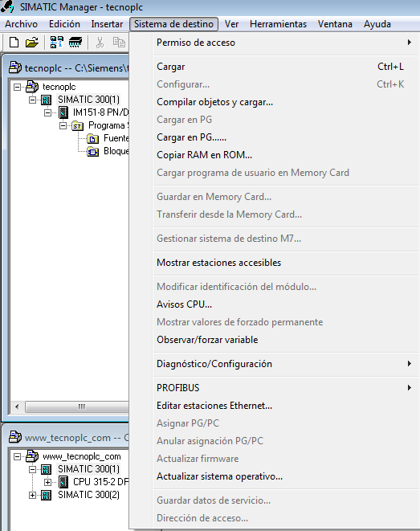Click the Copy toolbar icon
Image resolution: width=420 pixels, height=531 pixels.
pos(119,43)
